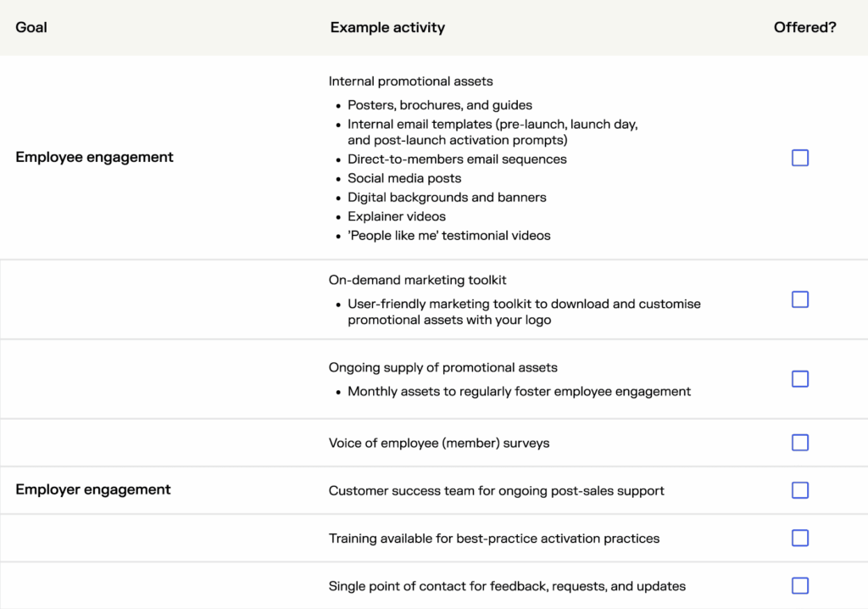Check the Voice of employee surveys box

800,443
